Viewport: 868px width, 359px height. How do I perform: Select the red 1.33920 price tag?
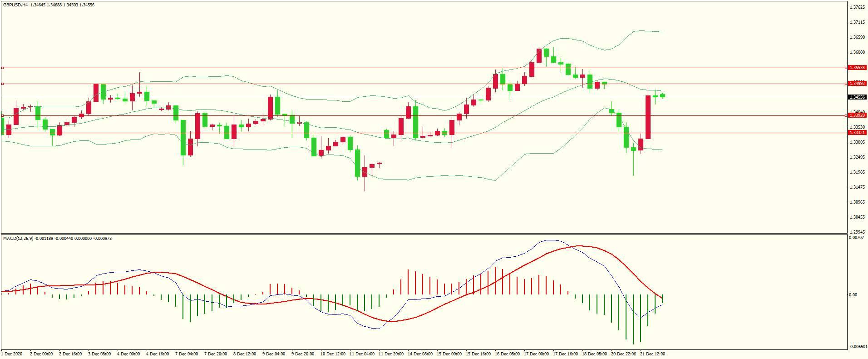click(x=857, y=115)
